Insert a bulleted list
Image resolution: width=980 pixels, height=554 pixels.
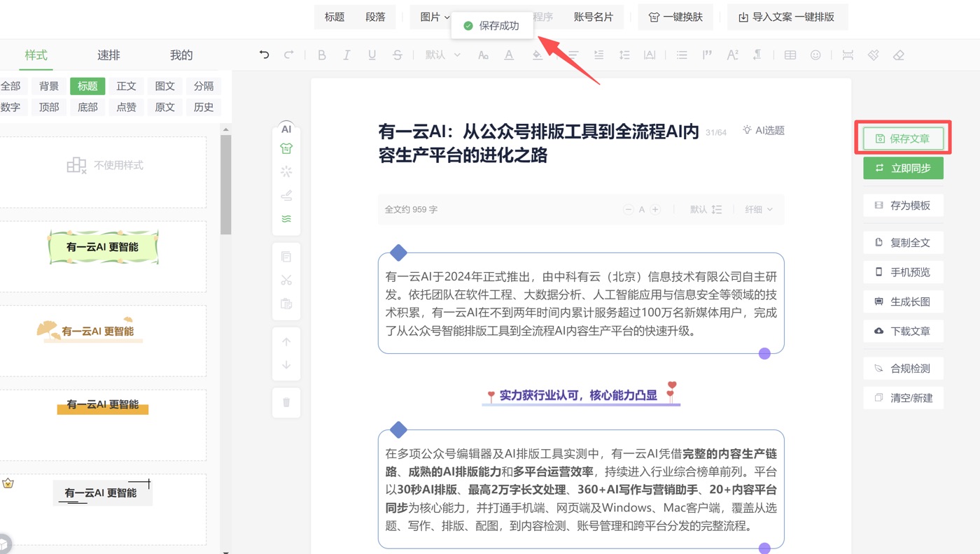682,55
